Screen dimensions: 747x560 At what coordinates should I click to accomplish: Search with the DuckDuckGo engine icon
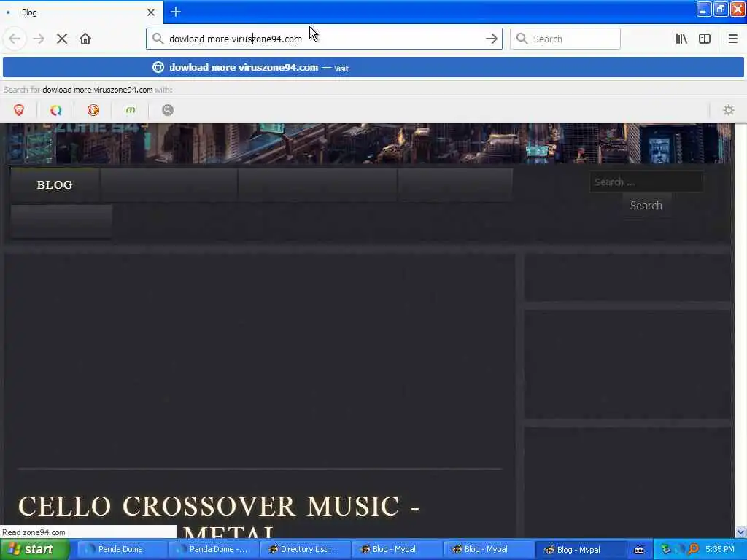click(93, 110)
